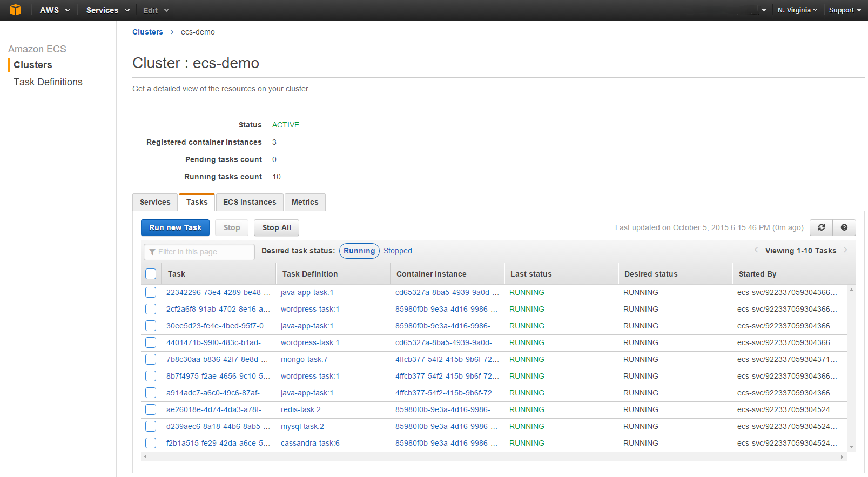Click the table scroll up arrow
Screen dimensions: 868x477
(x=851, y=290)
